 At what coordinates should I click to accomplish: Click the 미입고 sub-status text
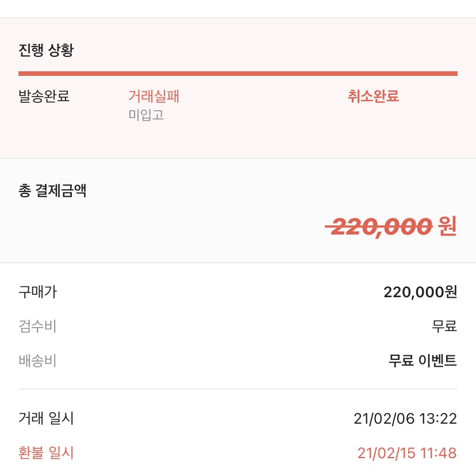pos(146,115)
